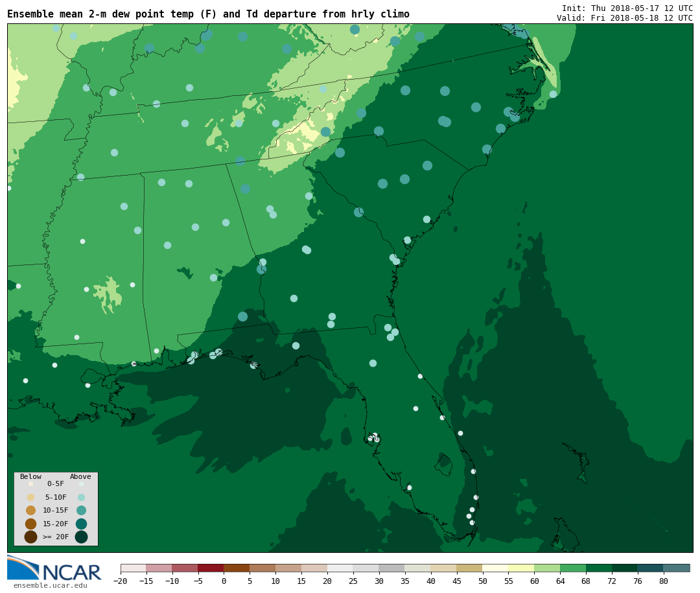Click the gray-teal colorbar segment above 80
Screen dimensions: 700x593
click(x=677, y=568)
